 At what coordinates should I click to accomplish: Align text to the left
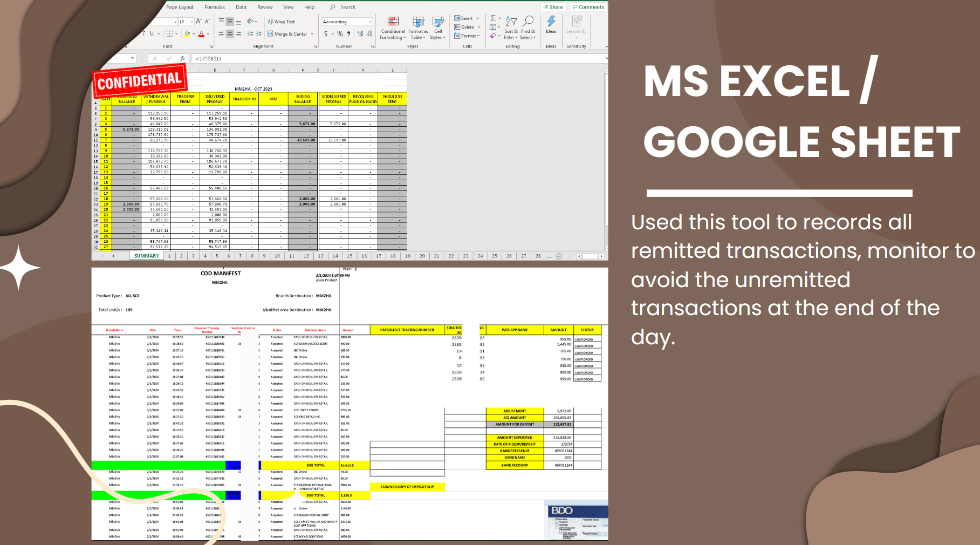[x=222, y=33]
